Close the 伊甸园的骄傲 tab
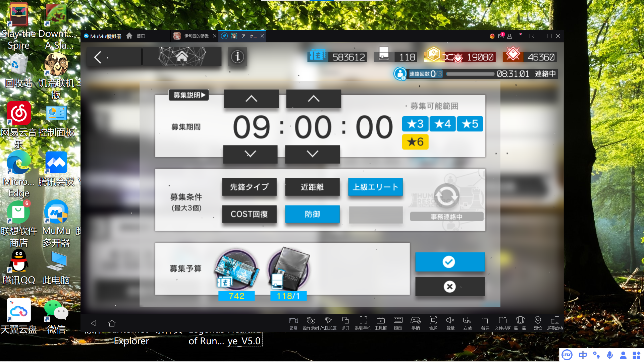This screenshot has width=644, height=362. click(215, 36)
